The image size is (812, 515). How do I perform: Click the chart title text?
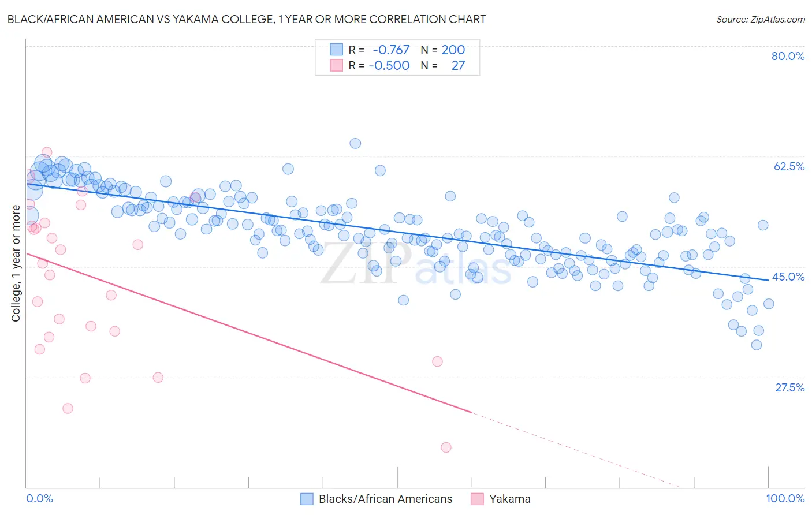(247, 19)
